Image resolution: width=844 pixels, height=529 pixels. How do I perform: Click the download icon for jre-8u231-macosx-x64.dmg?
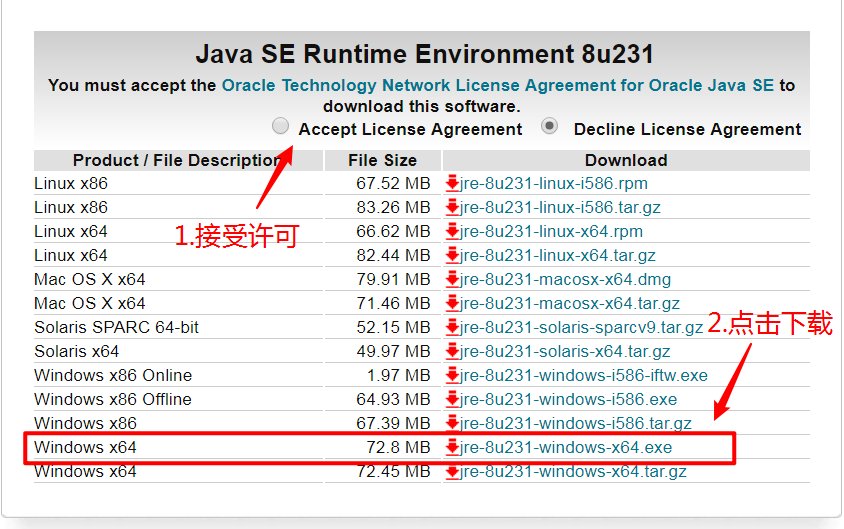(x=452, y=279)
